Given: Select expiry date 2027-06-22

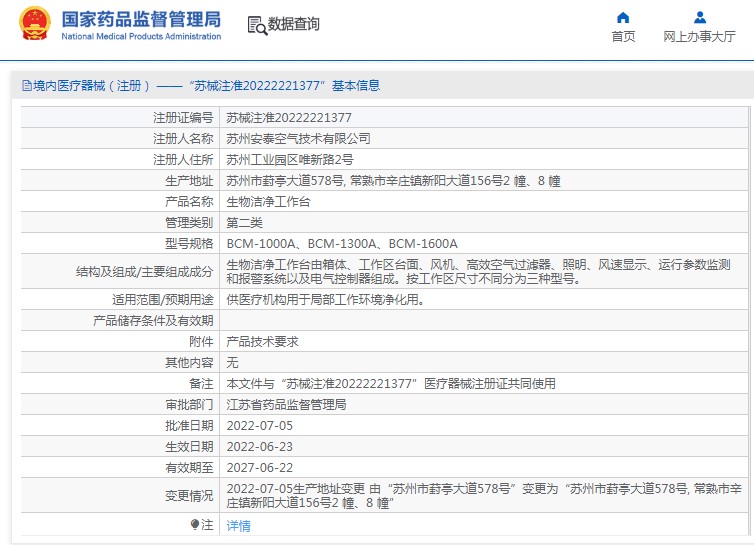Looking at the screenshot, I should pyautogui.click(x=260, y=468).
